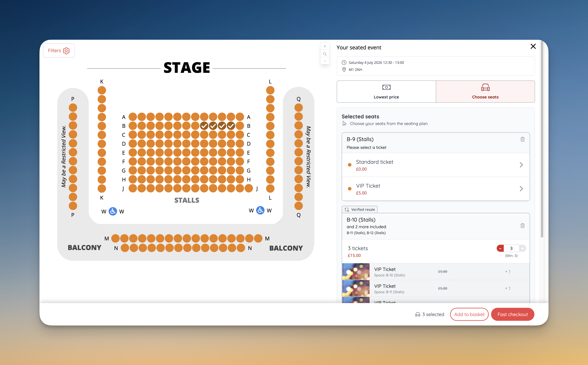Proceed with Fast checkout
Viewport: 588px width, 365px height.
pyautogui.click(x=512, y=314)
